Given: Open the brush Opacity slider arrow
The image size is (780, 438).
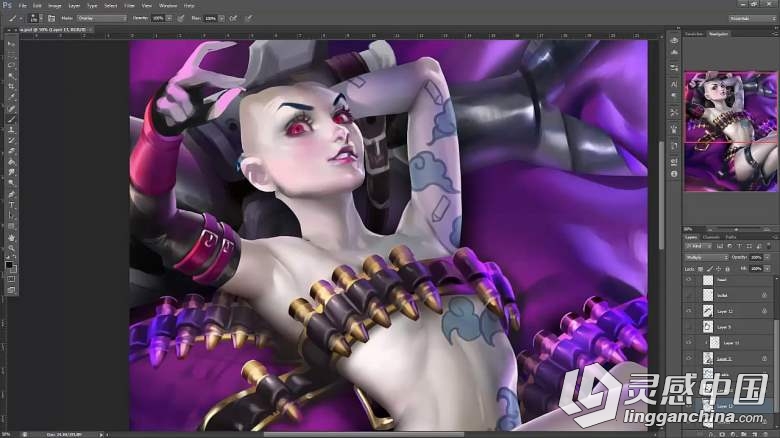Looking at the screenshot, I should pos(169,18).
